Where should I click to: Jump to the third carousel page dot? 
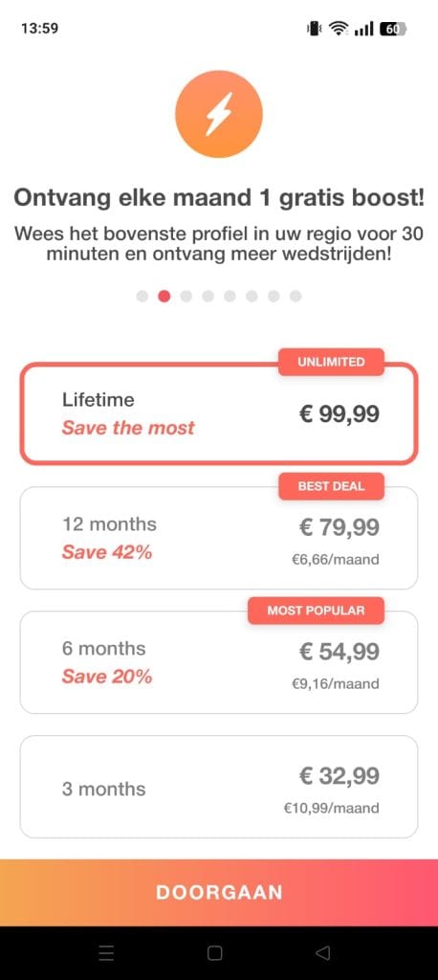tap(186, 297)
